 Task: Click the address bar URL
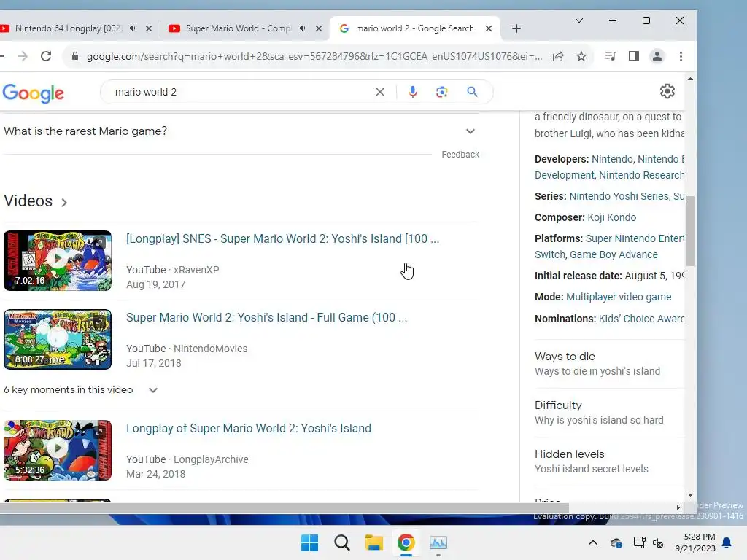coord(314,56)
